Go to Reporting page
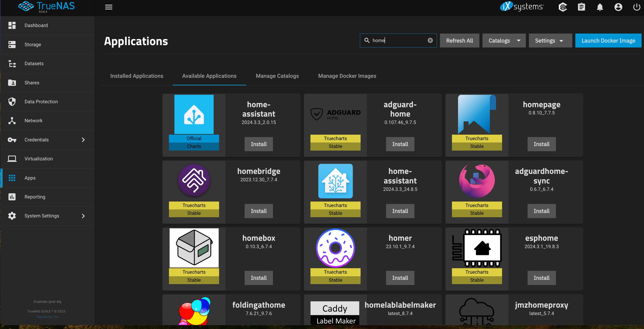Image resolution: width=644 pixels, height=329 pixels. [x=35, y=197]
